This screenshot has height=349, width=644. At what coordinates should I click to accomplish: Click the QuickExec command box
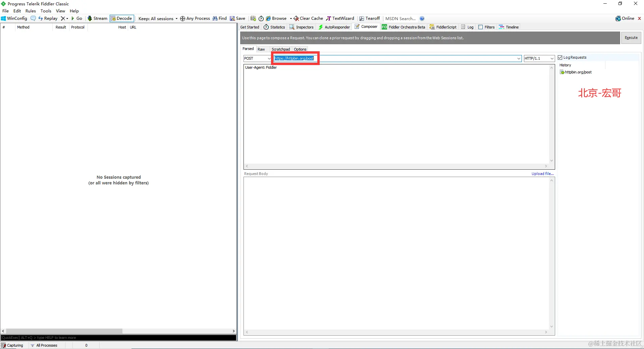pos(118,338)
